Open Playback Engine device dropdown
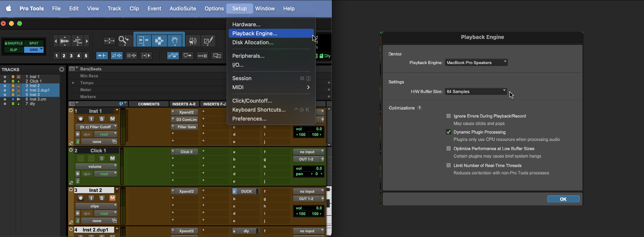 click(x=476, y=63)
